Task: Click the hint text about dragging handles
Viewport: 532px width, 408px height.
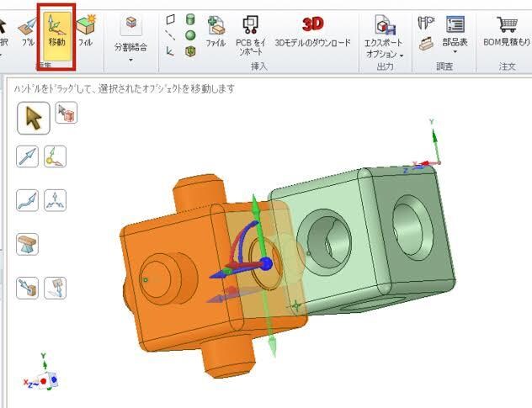Action: click(x=125, y=89)
